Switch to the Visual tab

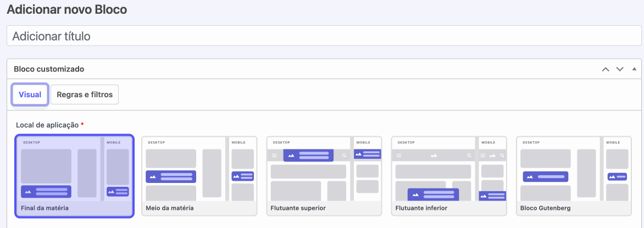coord(30,94)
